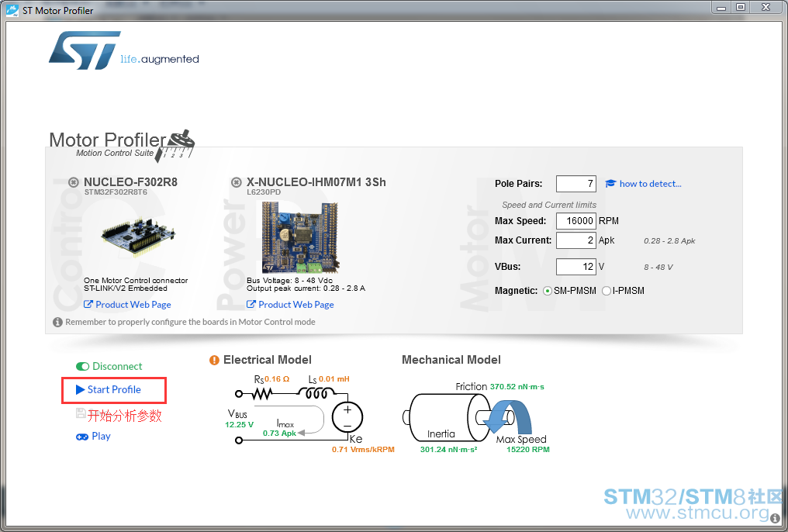Minimize the ST Motor Profiler window

[721, 8]
